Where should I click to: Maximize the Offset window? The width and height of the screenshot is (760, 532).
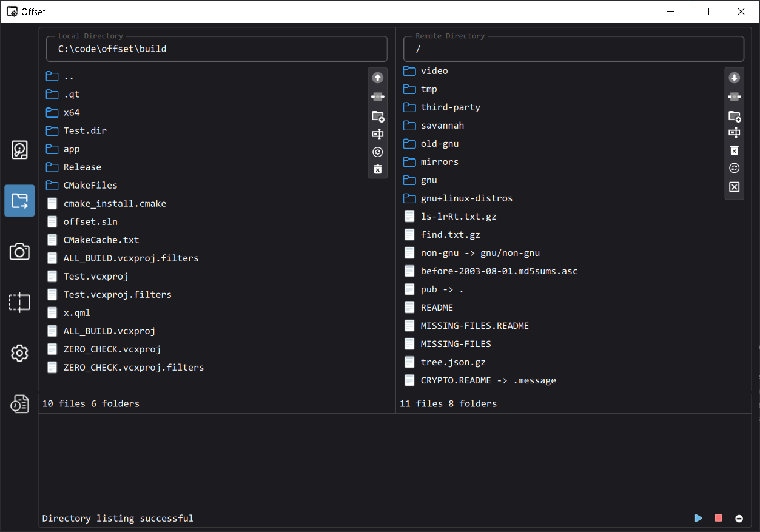(705, 12)
